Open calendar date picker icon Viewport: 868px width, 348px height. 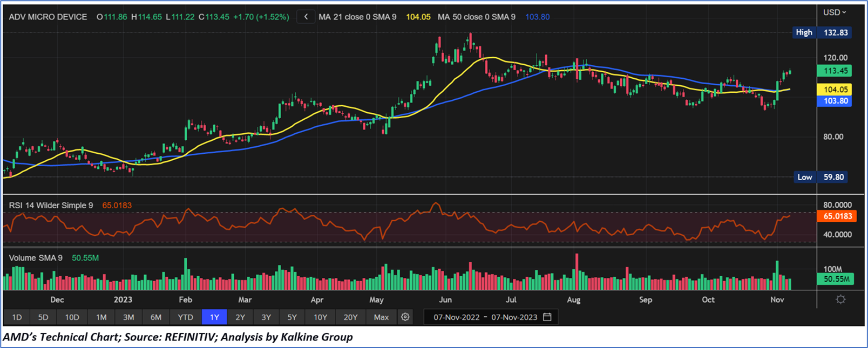click(x=547, y=317)
